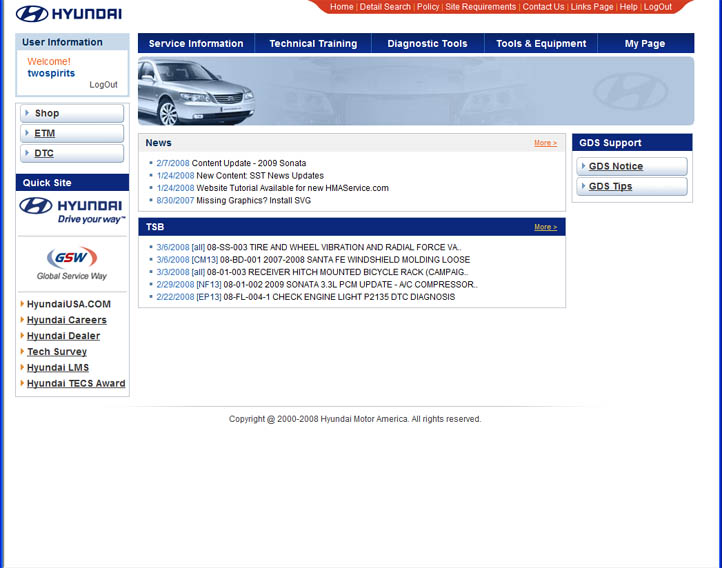Open the Hyundai Drive your way banner
722x568 pixels.
pyautogui.click(x=72, y=211)
